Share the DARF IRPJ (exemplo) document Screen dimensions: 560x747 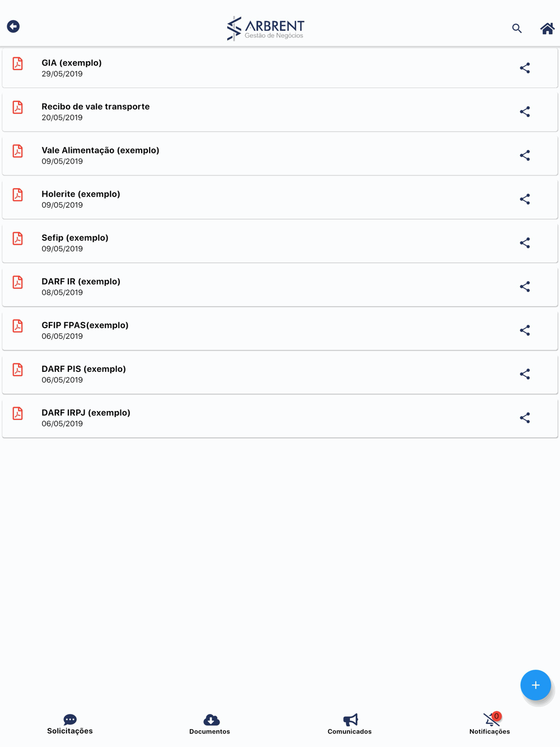click(525, 418)
